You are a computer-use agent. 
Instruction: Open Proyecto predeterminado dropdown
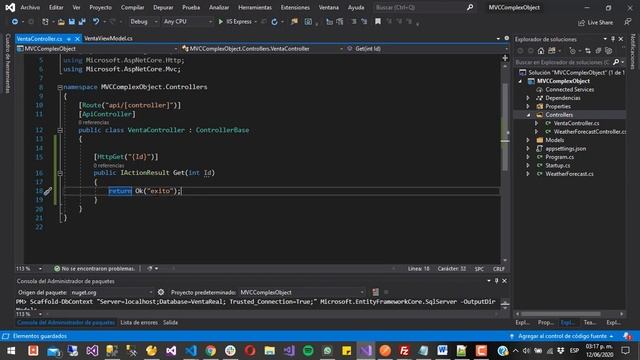(x=302, y=292)
